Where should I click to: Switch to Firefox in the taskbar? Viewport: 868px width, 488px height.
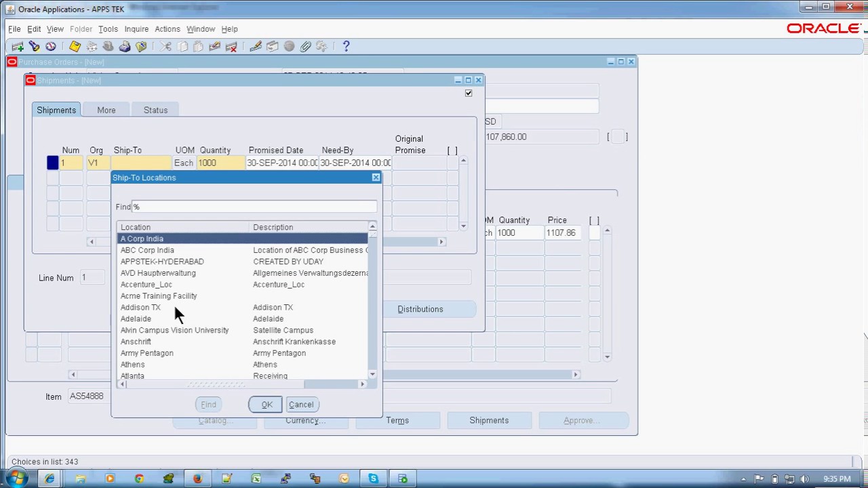197,479
